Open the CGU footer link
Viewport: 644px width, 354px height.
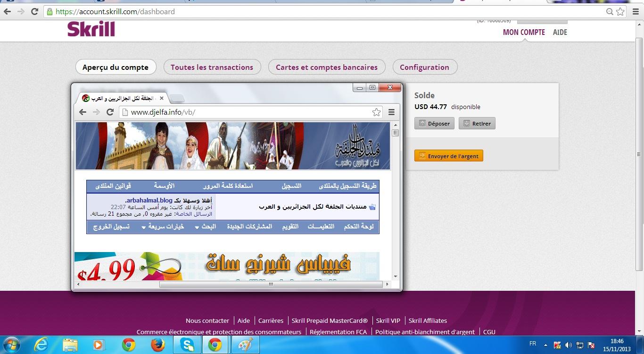tap(489, 332)
